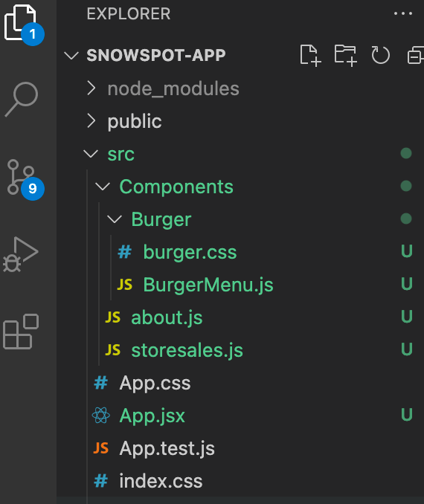Open the Search view icon
This screenshot has height=504, width=424.
(22, 100)
